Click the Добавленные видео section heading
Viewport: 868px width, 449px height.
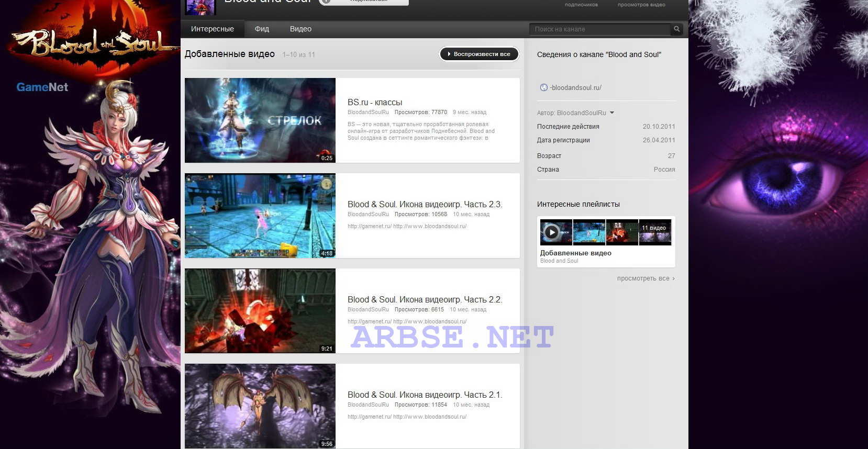229,54
